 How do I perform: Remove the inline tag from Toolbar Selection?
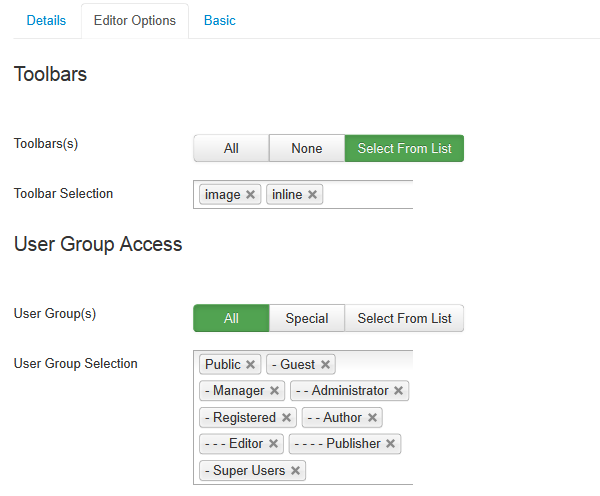point(312,195)
